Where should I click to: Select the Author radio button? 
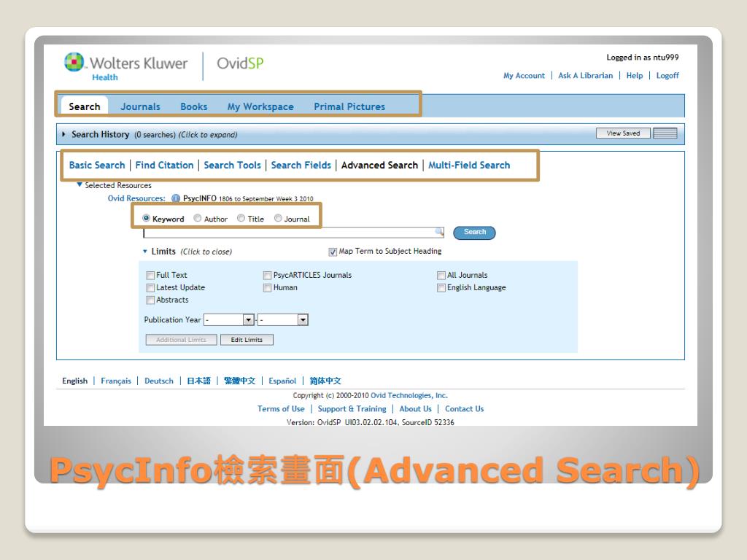(197, 218)
